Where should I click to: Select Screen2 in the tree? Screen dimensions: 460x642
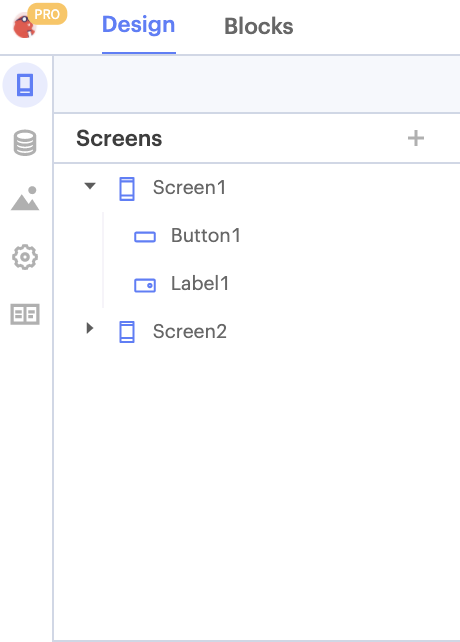(190, 331)
